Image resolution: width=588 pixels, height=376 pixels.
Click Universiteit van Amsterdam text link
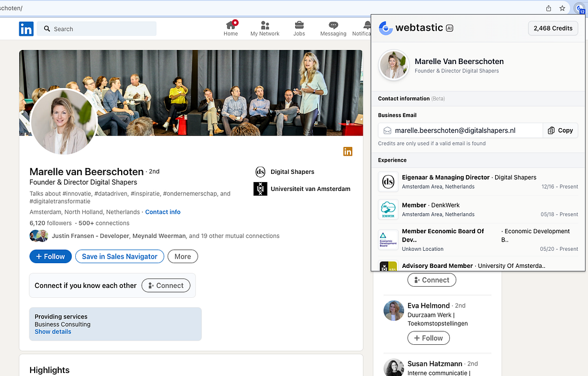pyautogui.click(x=310, y=189)
